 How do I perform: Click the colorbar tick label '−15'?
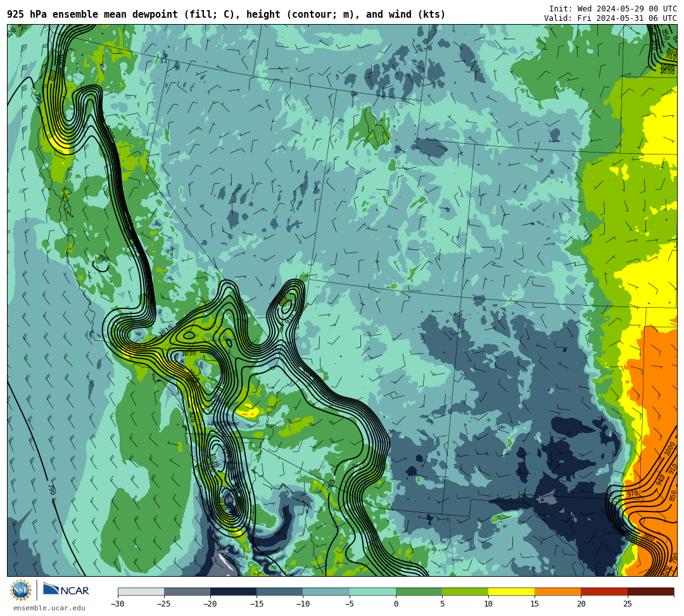point(256,604)
